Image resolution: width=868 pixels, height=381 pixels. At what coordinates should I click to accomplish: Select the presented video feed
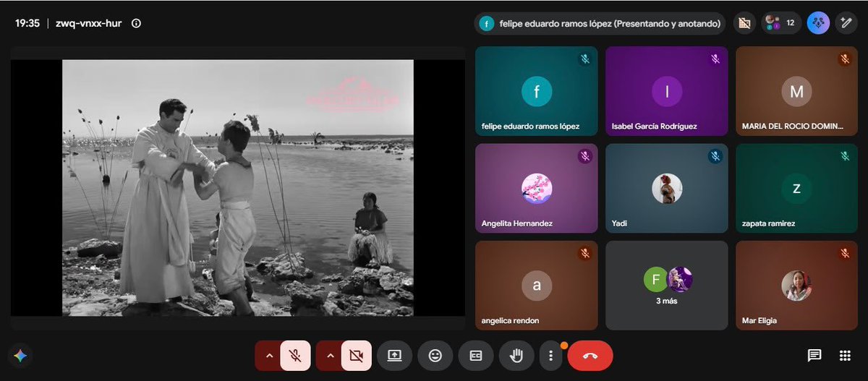(238, 188)
